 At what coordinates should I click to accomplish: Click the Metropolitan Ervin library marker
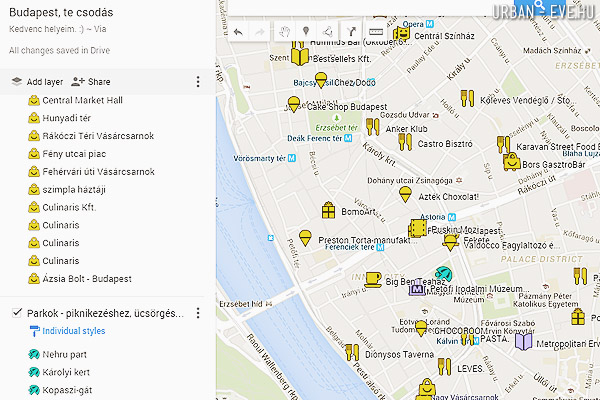point(523,342)
